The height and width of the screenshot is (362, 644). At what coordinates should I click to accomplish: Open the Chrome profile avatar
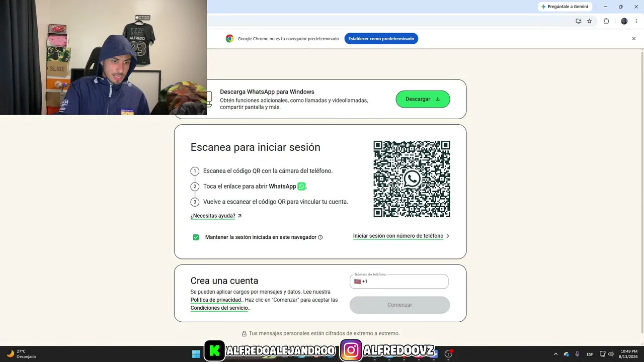(x=624, y=21)
